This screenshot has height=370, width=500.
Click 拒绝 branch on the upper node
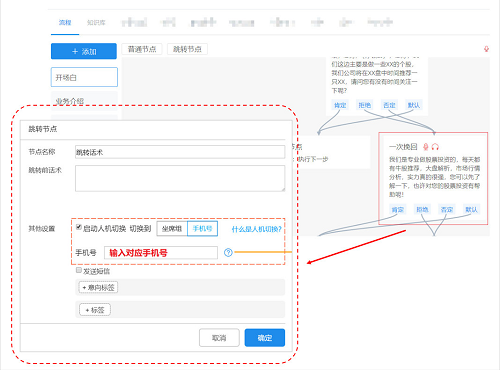(x=364, y=105)
